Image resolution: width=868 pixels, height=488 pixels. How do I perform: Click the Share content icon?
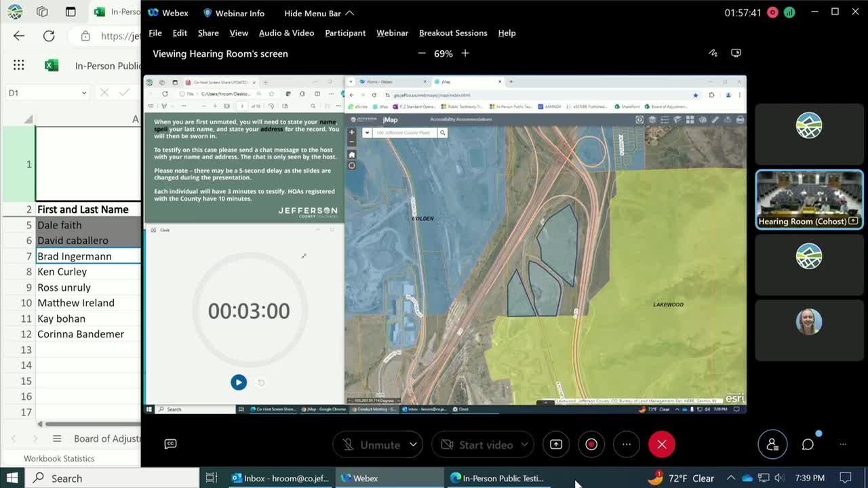tap(556, 445)
